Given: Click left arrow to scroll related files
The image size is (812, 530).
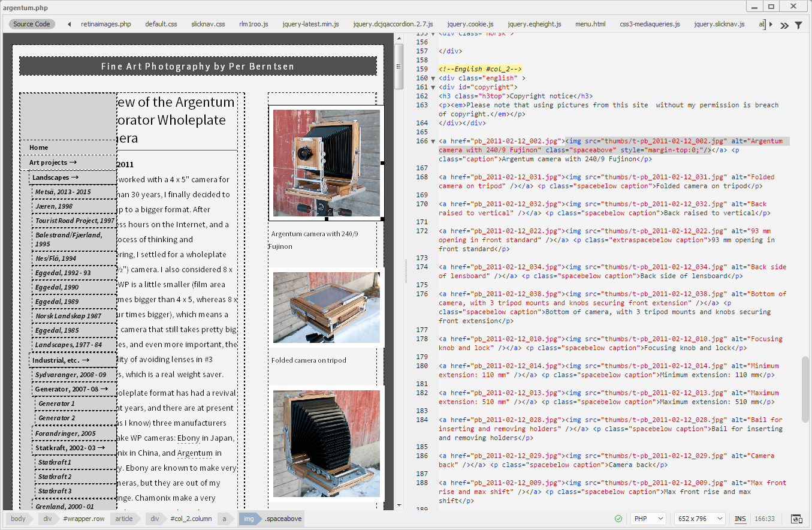Looking at the screenshot, I should pyautogui.click(x=69, y=24).
